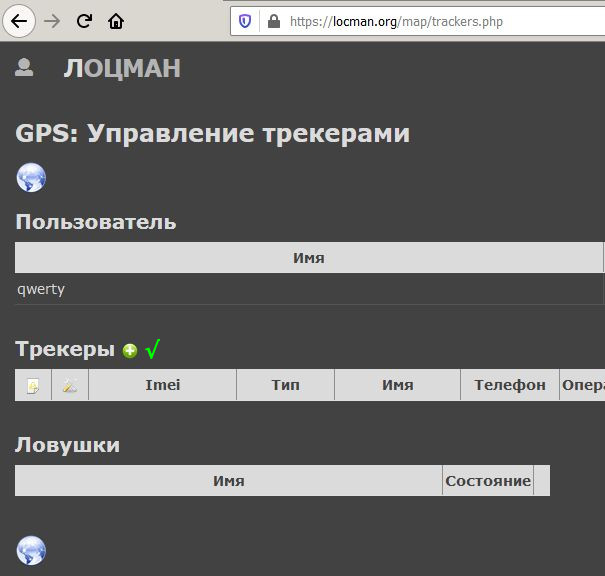Click the Трекеры section heading

click(65, 349)
